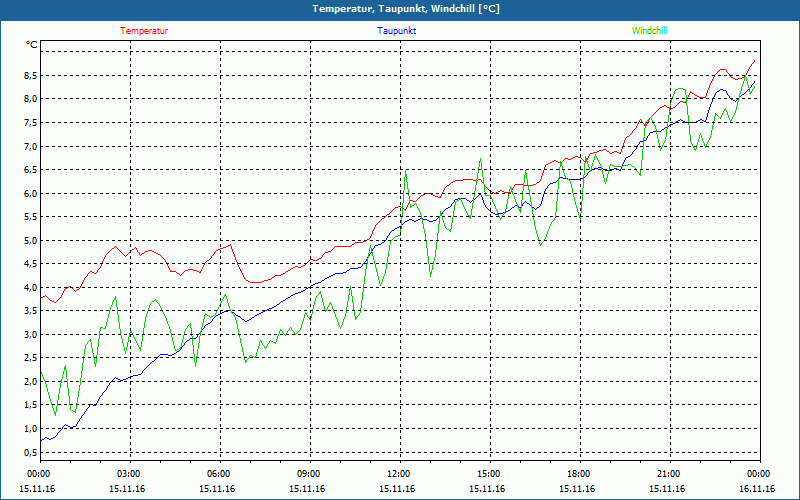This screenshot has height=500, width=800.
Task: Click the '2,0' y-axis value
Action: click(31, 382)
